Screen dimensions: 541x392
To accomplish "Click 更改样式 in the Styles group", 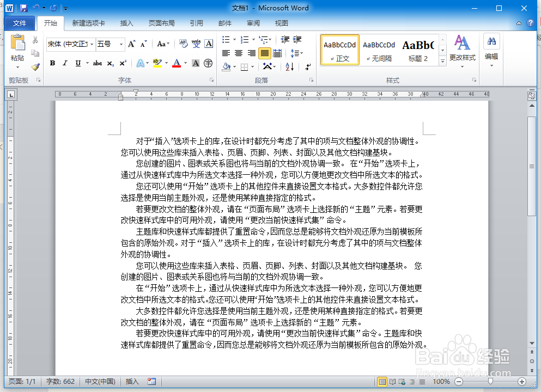I will [x=463, y=52].
